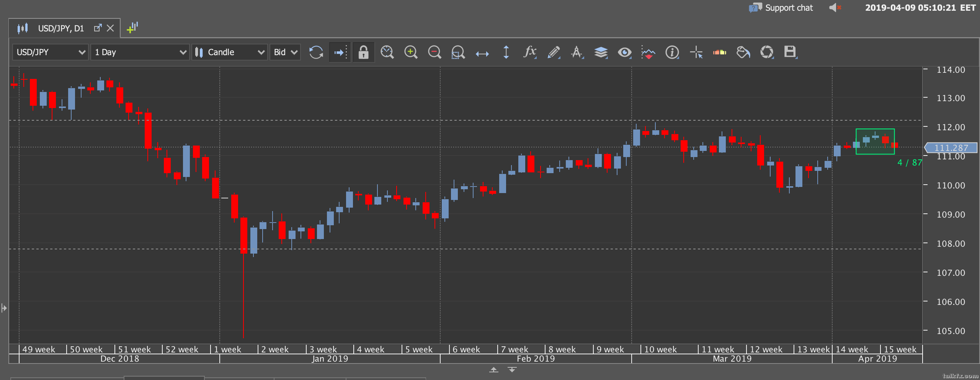The height and width of the screenshot is (380, 980).
Task: Activate the crosshair cursor tool
Action: tap(696, 52)
